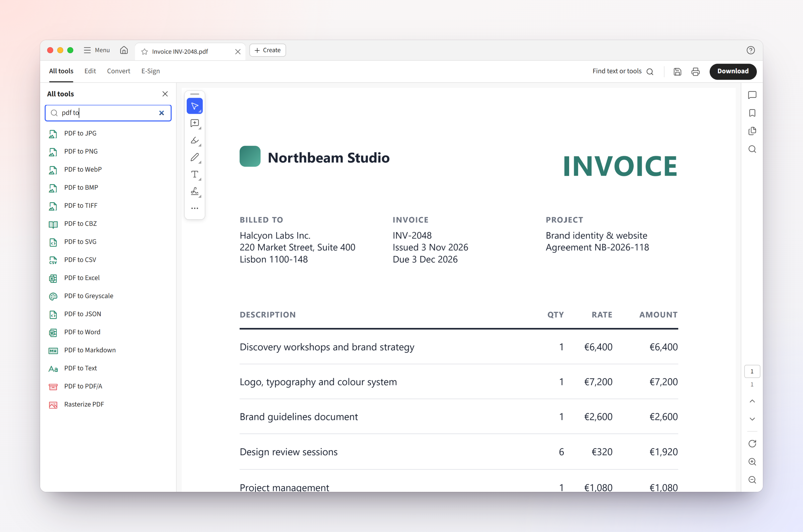Image resolution: width=803 pixels, height=532 pixels.
Task: Click the right sidebar search icon
Action: point(752,149)
